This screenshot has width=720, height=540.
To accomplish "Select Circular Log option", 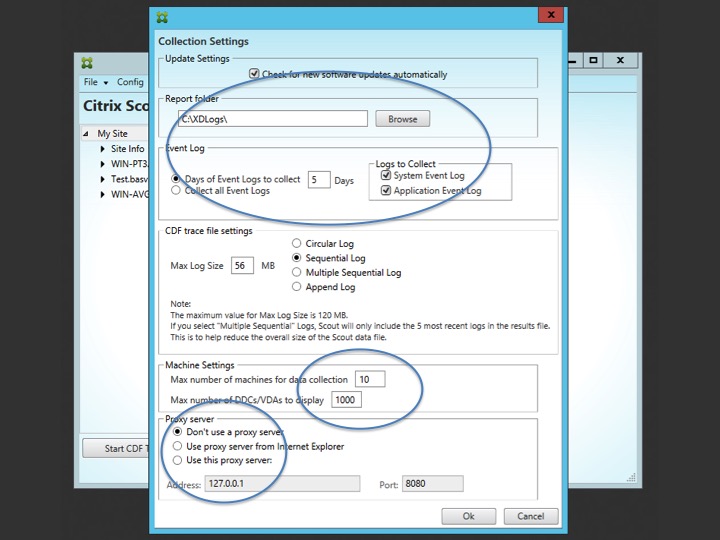I will [x=297, y=243].
